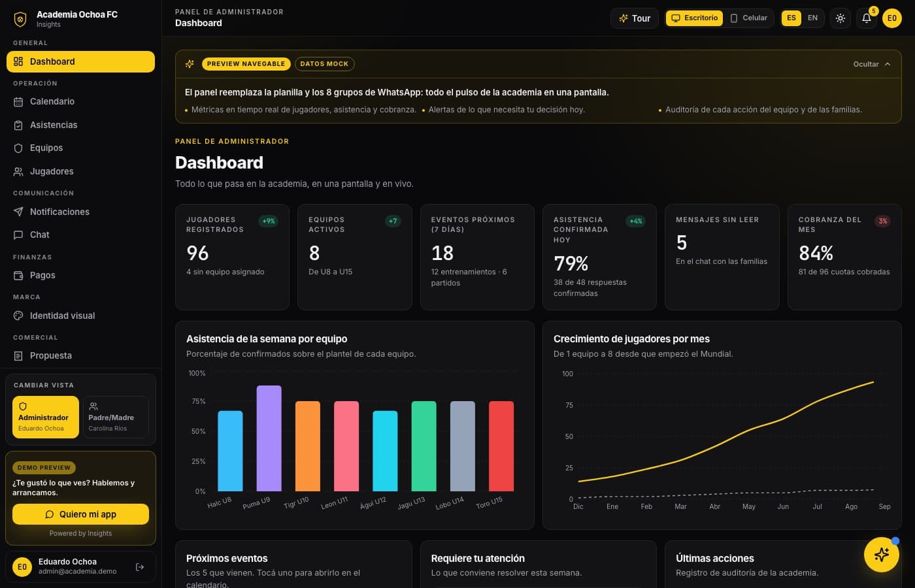The width and height of the screenshot is (915, 588).
Task: Click the Identidad visual palette icon
Action: point(18,316)
